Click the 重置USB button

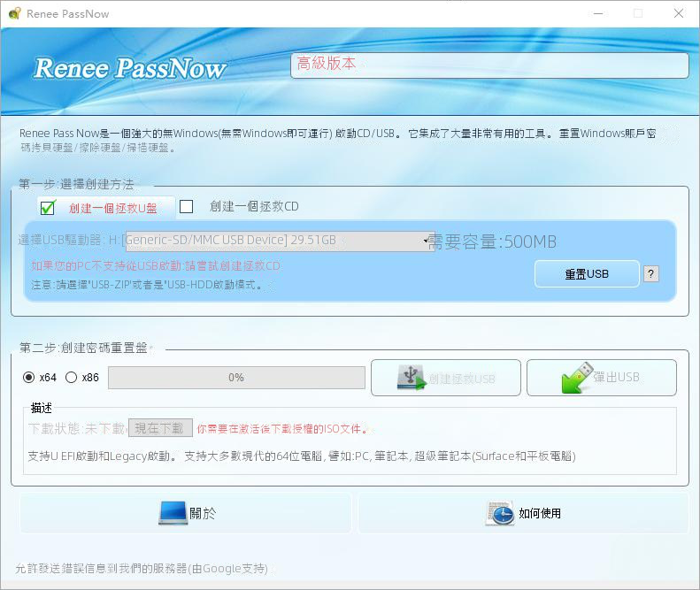pyautogui.click(x=587, y=274)
